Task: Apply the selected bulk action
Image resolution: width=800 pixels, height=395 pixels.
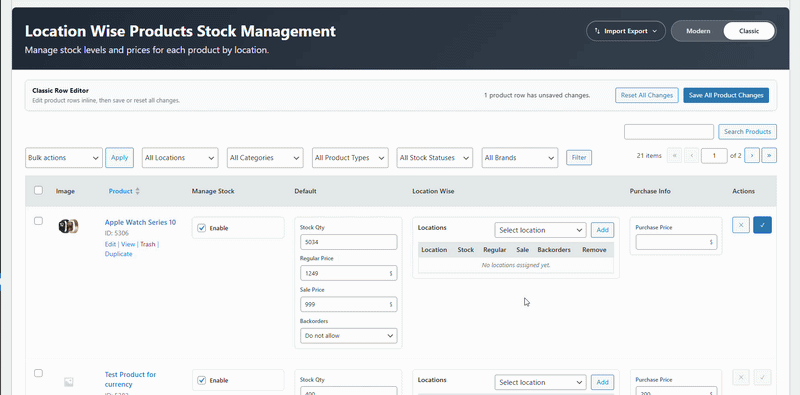Action: pyautogui.click(x=119, y=158)
